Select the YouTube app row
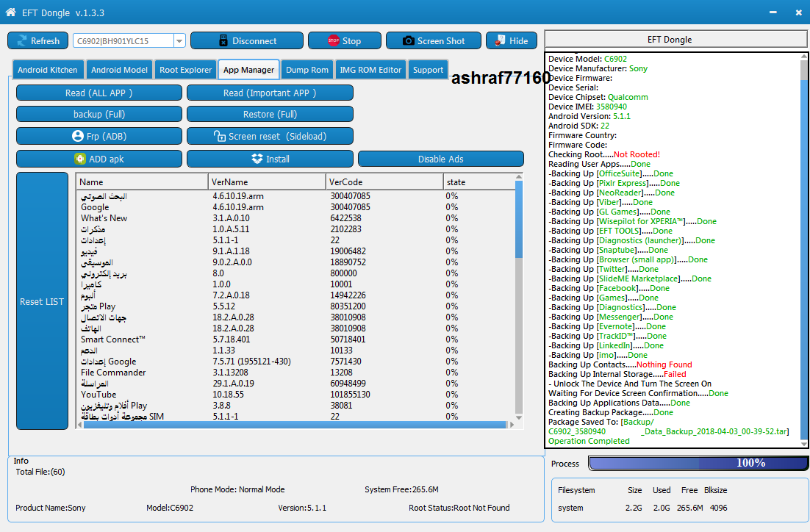Screen dimensions: 810x532 point(295,394)
